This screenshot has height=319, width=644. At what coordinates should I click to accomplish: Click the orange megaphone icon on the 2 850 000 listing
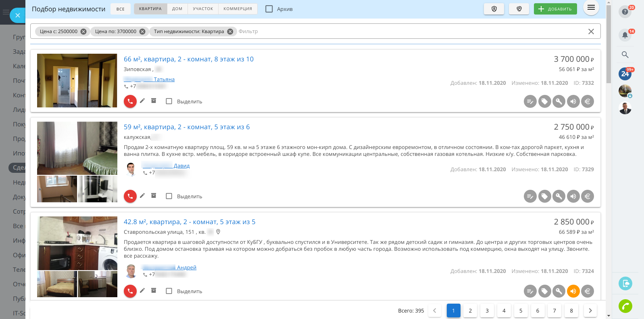pyautogui.click(x=573, y=291)
